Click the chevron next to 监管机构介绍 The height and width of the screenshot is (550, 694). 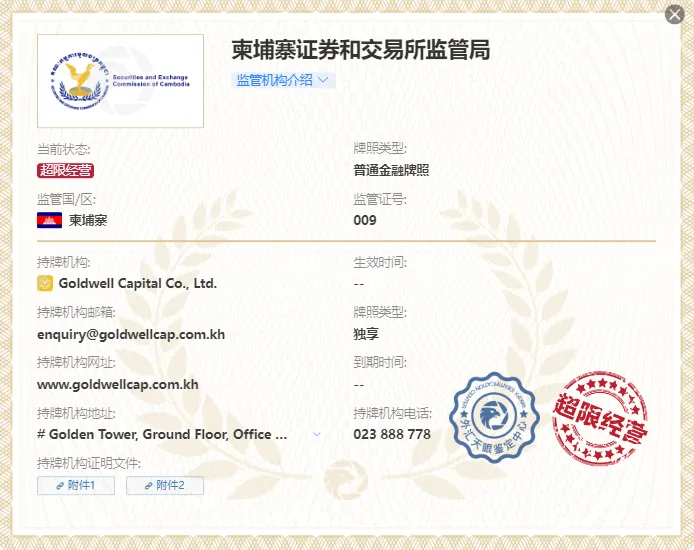click(324, 80)
